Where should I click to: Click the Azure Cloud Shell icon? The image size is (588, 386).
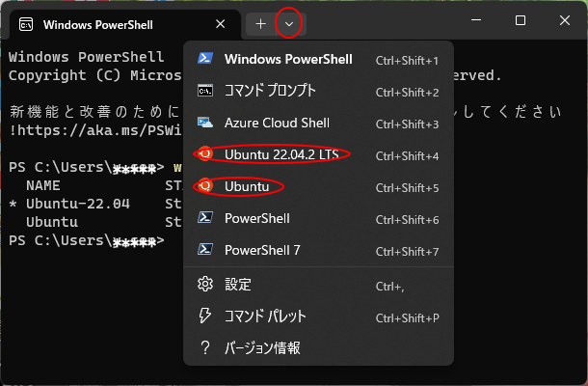point(205,123)
